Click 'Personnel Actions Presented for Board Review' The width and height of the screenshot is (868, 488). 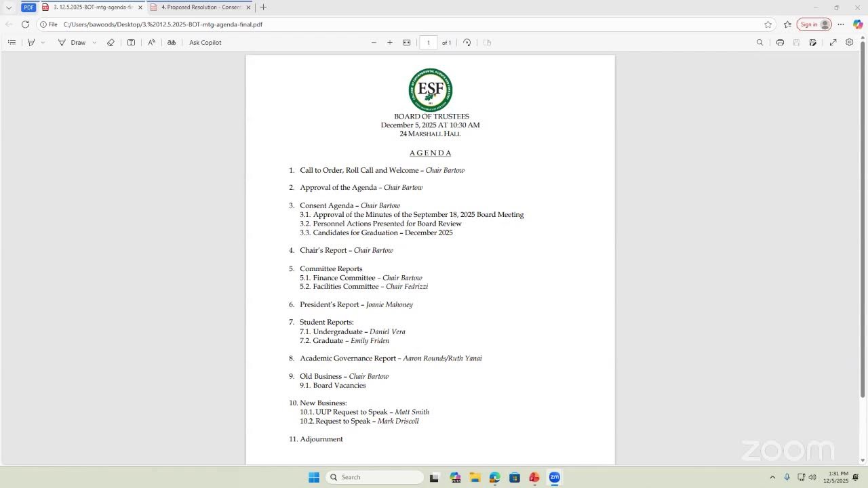pos(387,224)
